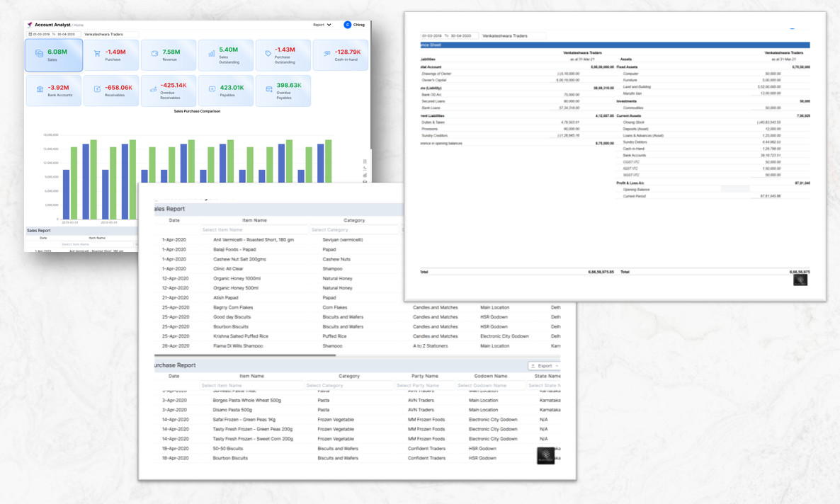The image size is (840, 504).
Task: Click the shopping cart icon on Purchase card
Action: (x=97, y=54)
